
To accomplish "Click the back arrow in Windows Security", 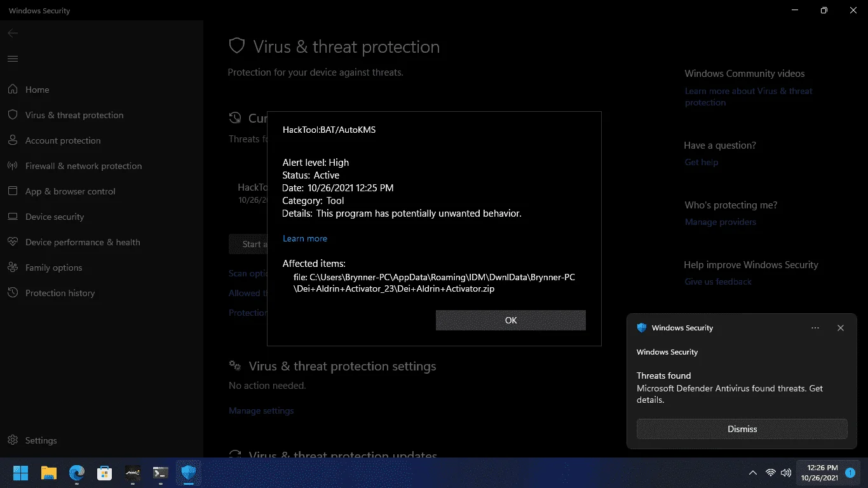I will 13,33.
